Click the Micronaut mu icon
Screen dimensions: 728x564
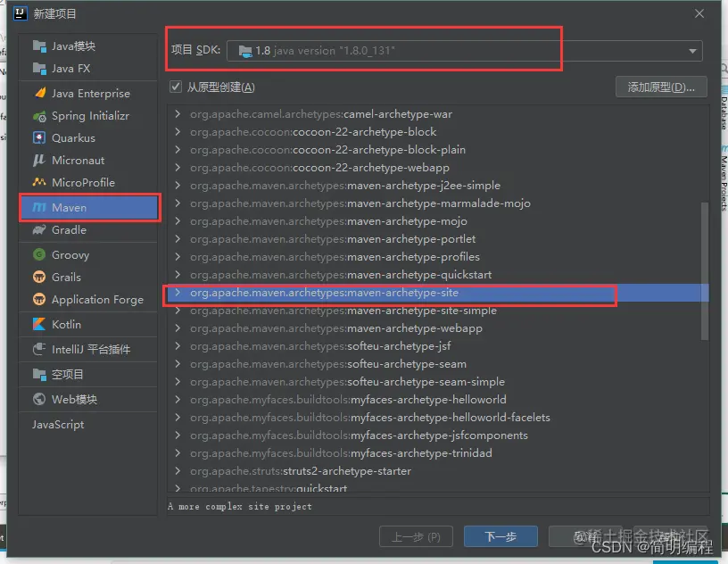point(39,161)
